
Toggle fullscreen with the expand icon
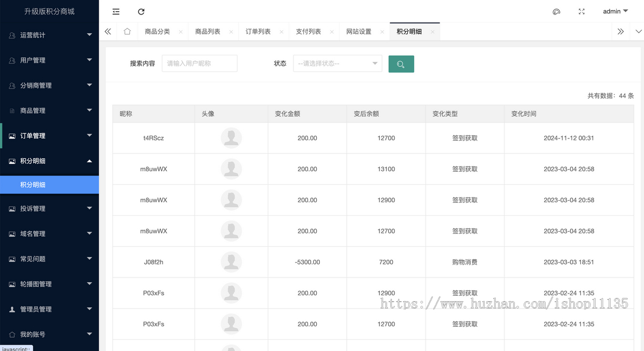(x=581, y=11)
